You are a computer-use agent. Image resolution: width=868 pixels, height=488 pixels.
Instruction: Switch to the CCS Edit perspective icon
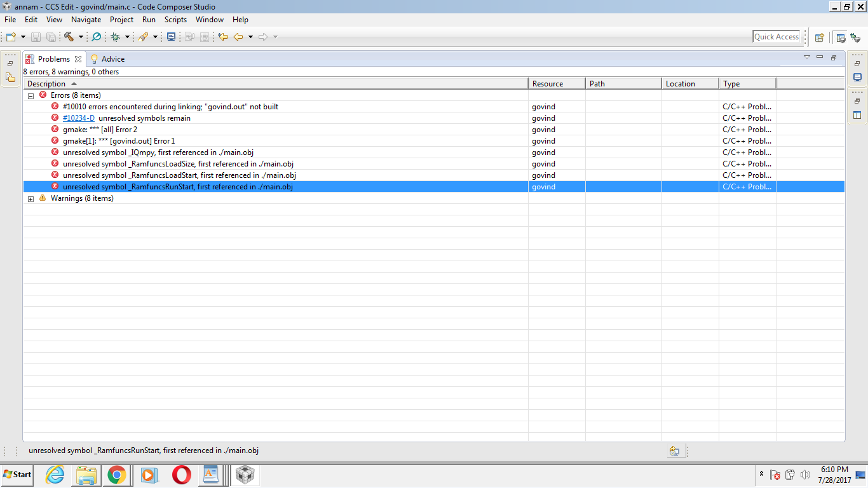tap(841, 37)
